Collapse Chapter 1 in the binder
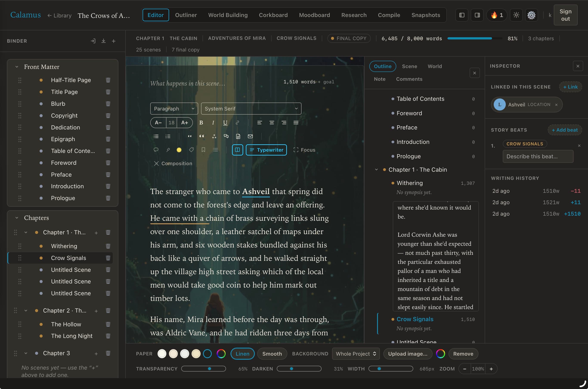 point(26,232)
